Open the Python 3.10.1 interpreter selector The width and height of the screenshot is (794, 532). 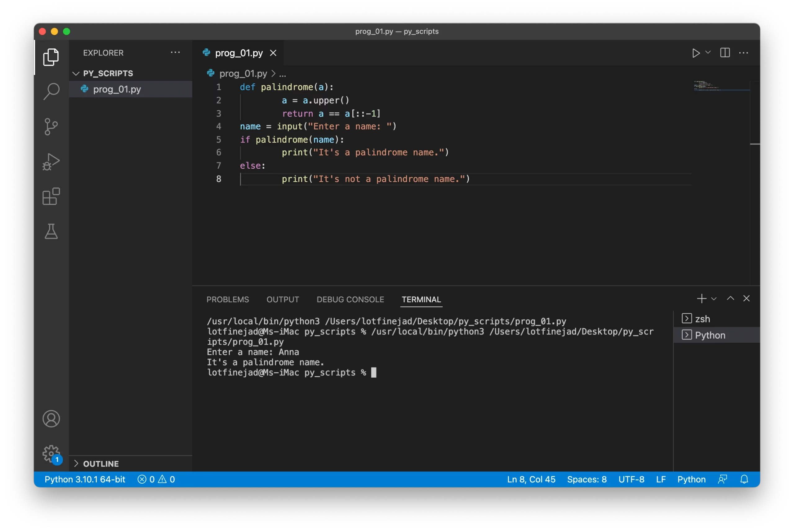[85, 479]
